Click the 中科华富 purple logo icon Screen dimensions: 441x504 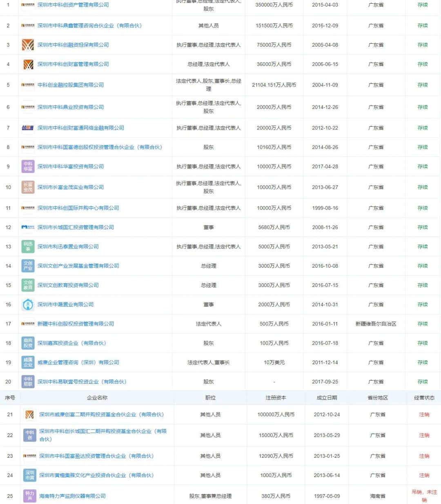tap(28, 166)
